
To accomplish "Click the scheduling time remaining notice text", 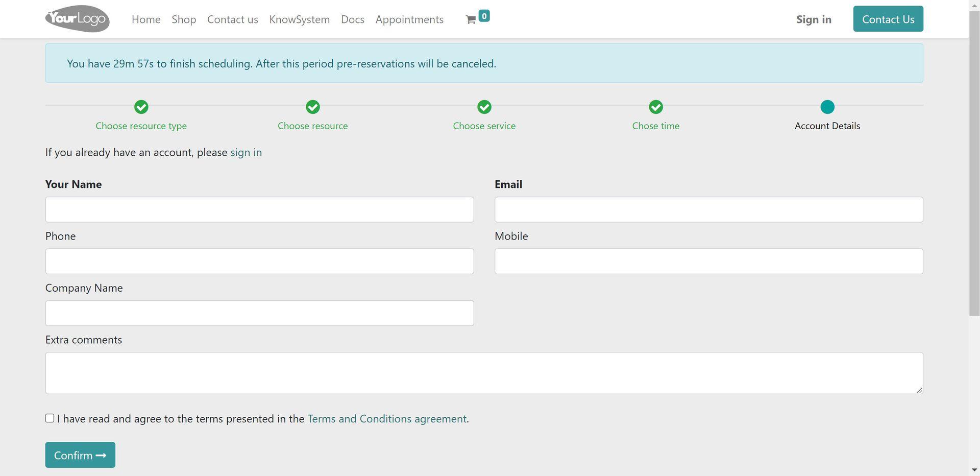I will [x=282, y=64].
